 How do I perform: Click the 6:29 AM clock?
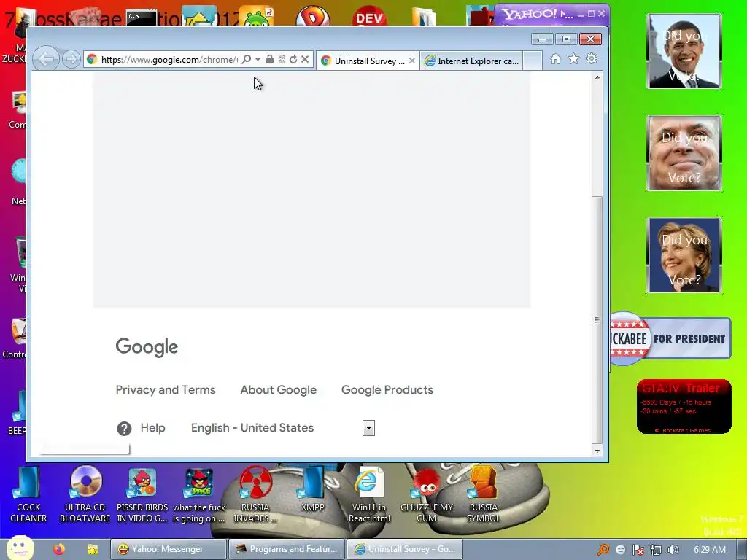(710, 550)
